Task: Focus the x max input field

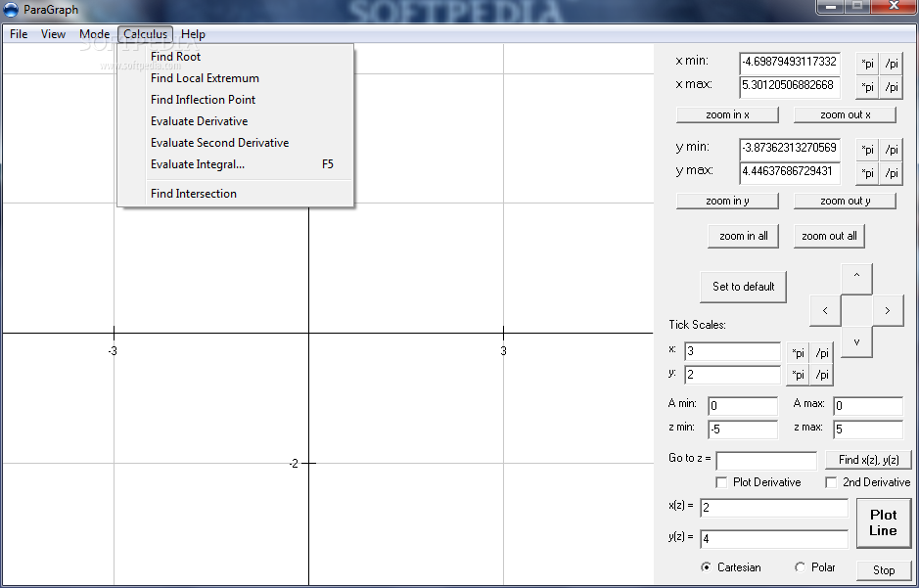Action: click(x=790, y=87)
